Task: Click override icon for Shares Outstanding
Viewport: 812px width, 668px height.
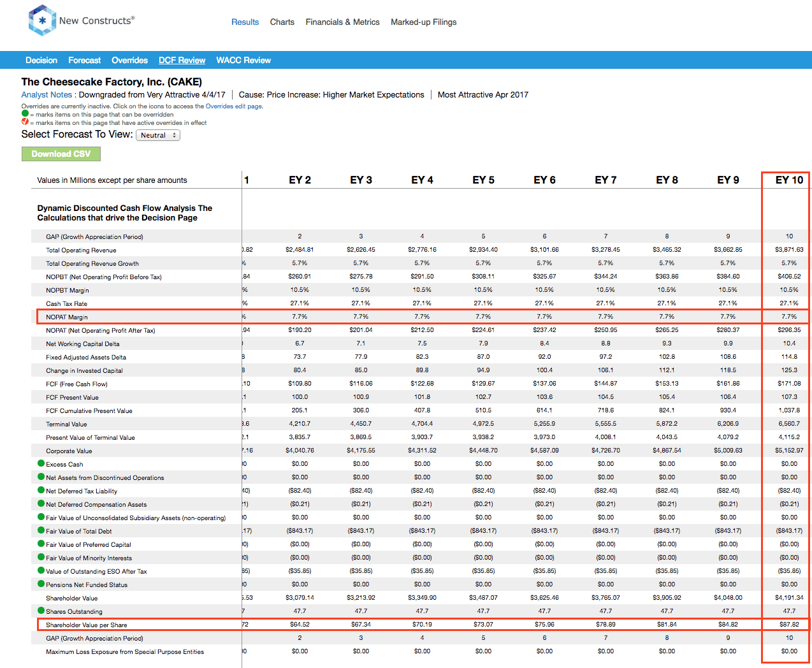Action: pos(41,611)
